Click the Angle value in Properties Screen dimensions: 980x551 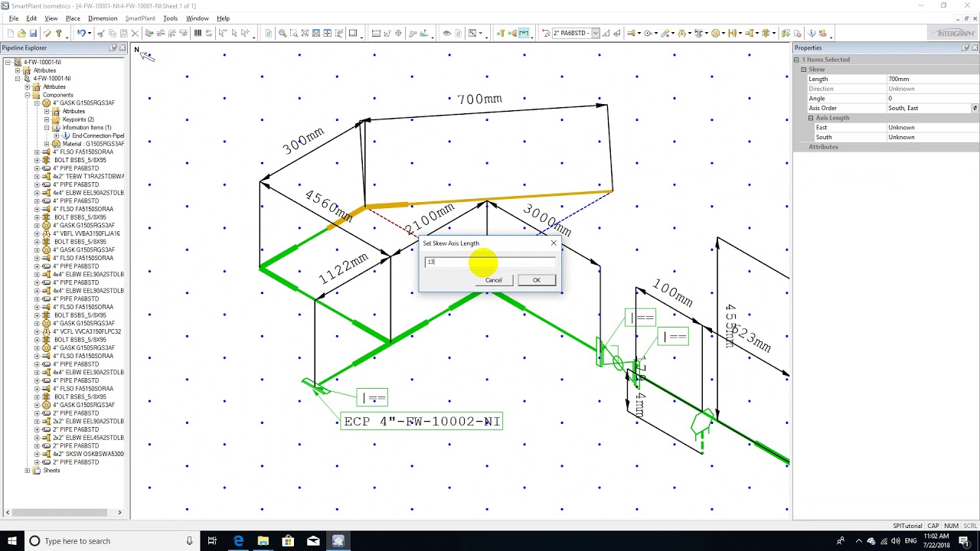(x=933, y=99)
